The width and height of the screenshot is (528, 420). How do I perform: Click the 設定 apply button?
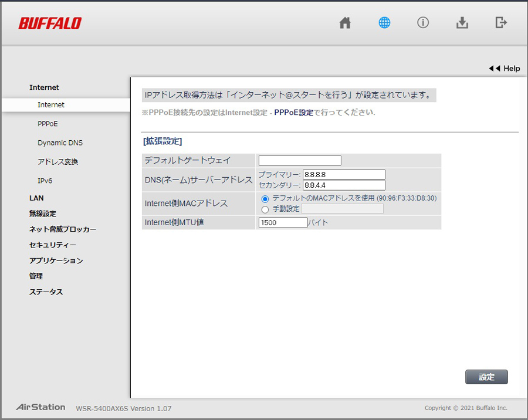tap(486, 377)
